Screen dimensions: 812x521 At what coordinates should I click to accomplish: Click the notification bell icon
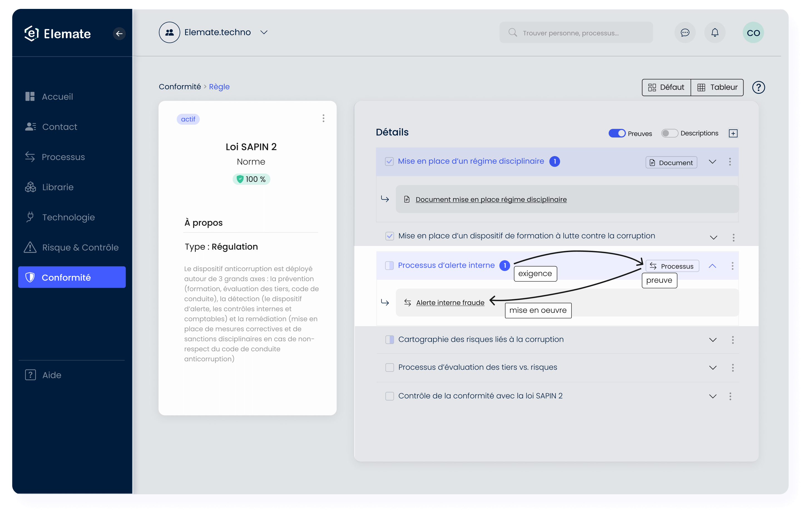pyautogui.click(x=715, y=33)
